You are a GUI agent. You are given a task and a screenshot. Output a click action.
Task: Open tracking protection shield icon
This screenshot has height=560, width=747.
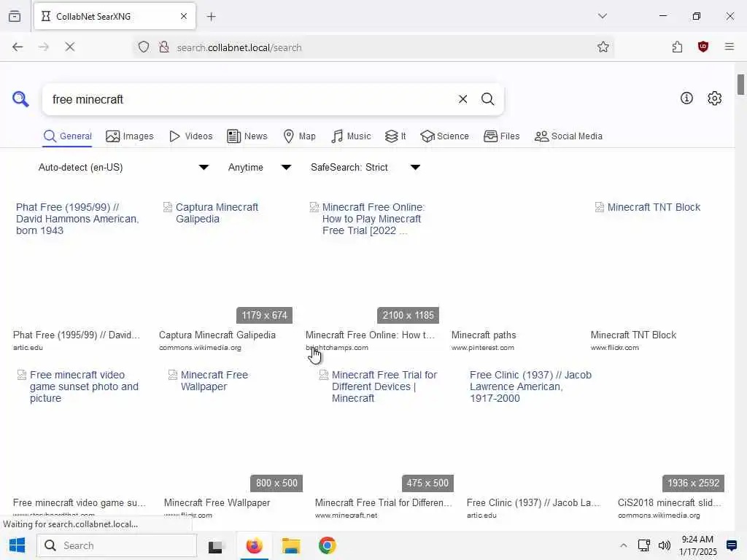(144, 47)
